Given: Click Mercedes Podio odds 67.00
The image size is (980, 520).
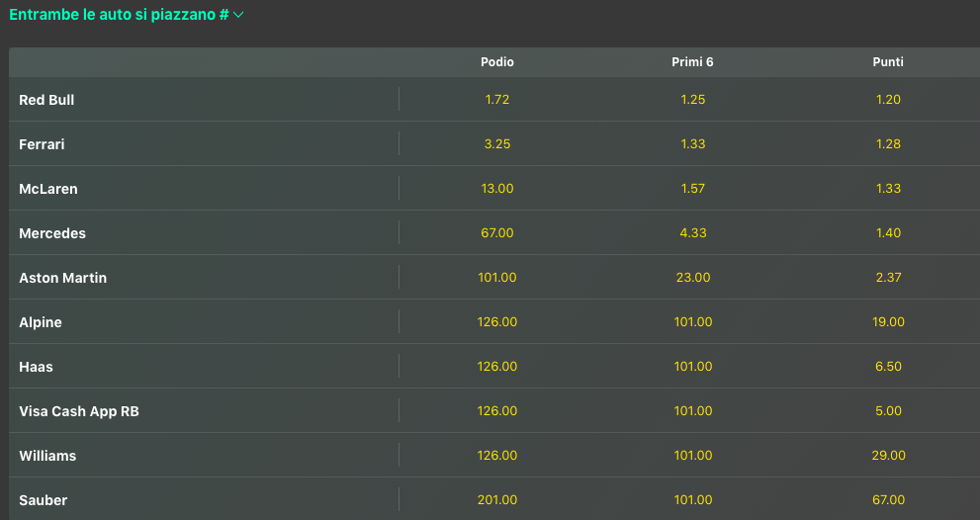Looking at the screenshot, I should click(x=497, y=233).
